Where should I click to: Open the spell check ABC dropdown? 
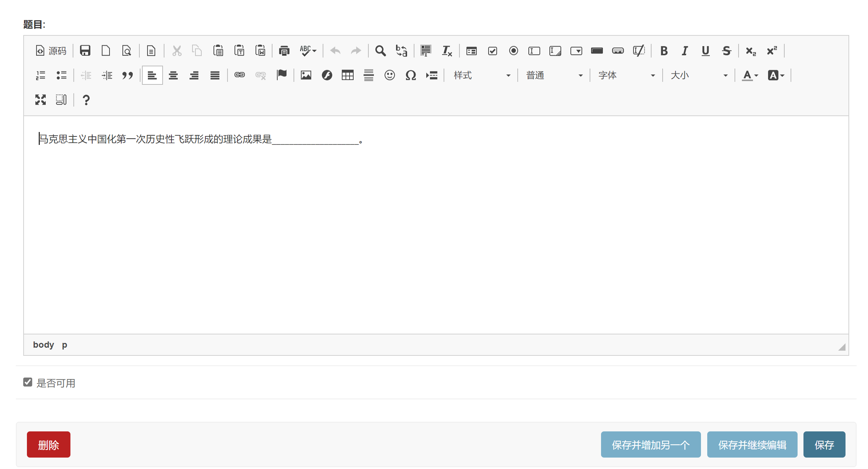click(x=308, y=51)
